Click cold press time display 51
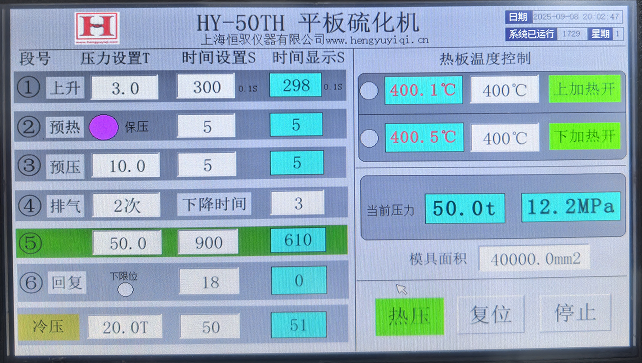 [x=299, y=325]
